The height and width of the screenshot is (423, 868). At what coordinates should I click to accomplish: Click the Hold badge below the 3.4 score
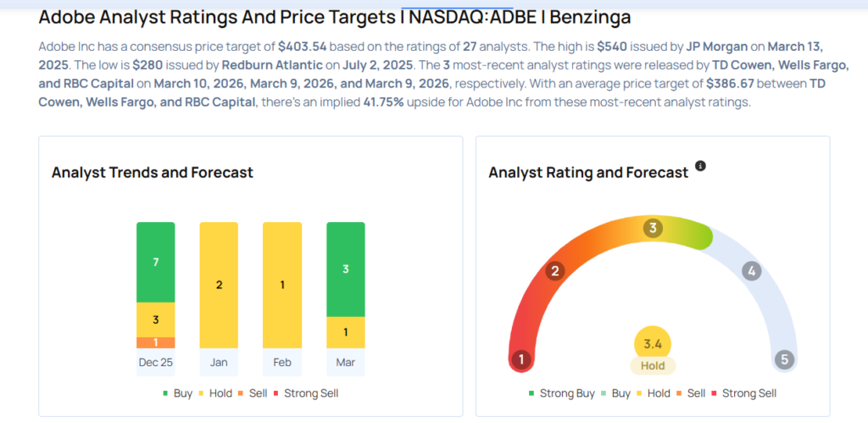pyautogui.click(x=653, y=366)
